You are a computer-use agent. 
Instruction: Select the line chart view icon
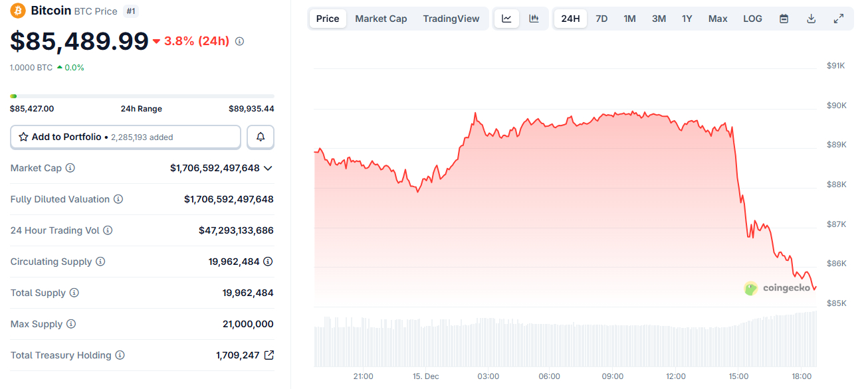click(x=506, y=19)
